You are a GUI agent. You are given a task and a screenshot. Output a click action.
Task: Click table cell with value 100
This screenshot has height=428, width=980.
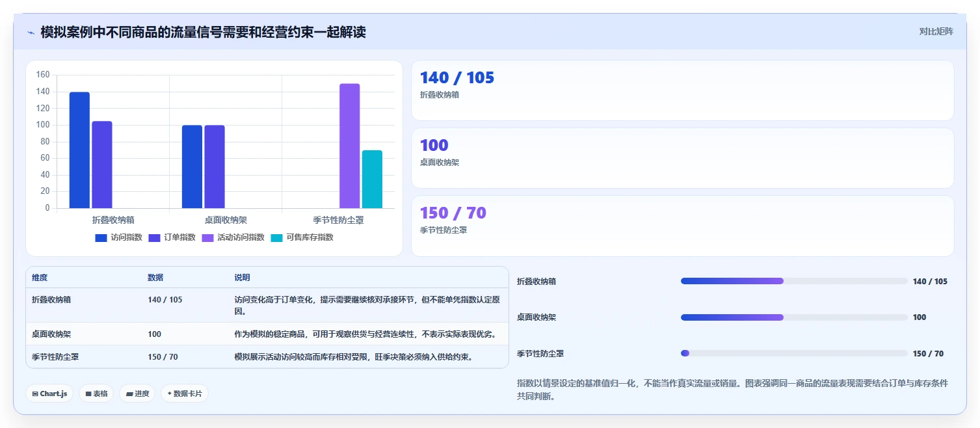point(155,334)
